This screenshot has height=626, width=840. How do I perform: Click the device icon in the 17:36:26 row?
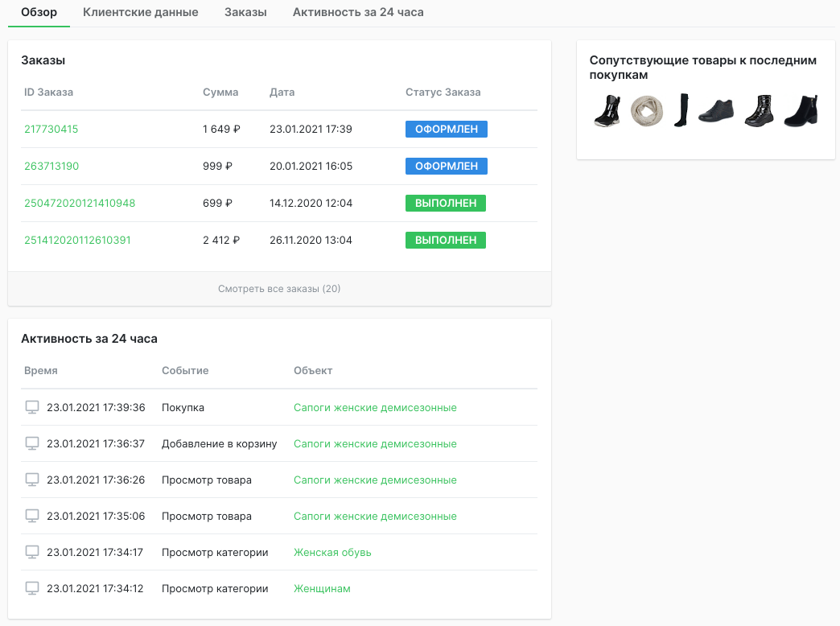tap(32, 480)
